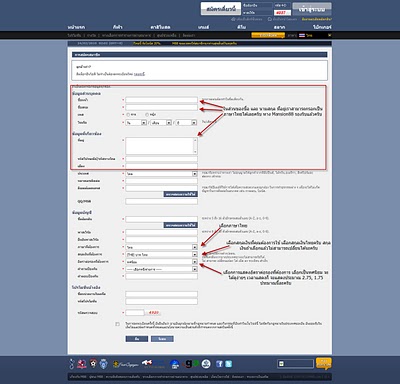Screen dimensions: 400x384
Task: Go to the Home (หน้าแรก) nav item
Action: (x=76, y=27)
